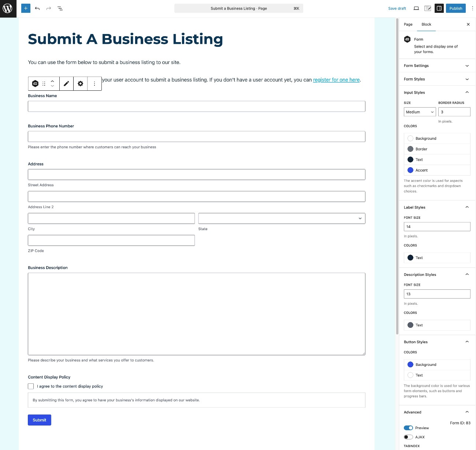This screenshot has width=476, height=450.
Task: Check the content display policy agreement box
Action: (31, 386)
